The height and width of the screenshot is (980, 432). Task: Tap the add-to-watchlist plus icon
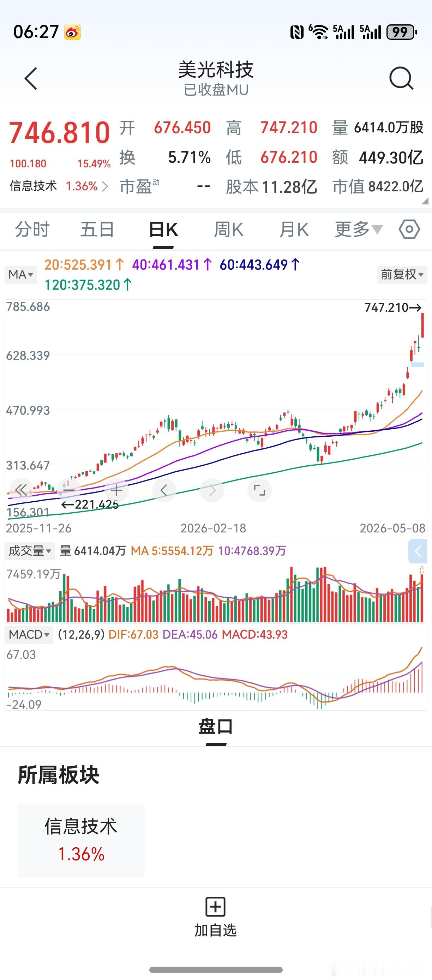point(216,907)
